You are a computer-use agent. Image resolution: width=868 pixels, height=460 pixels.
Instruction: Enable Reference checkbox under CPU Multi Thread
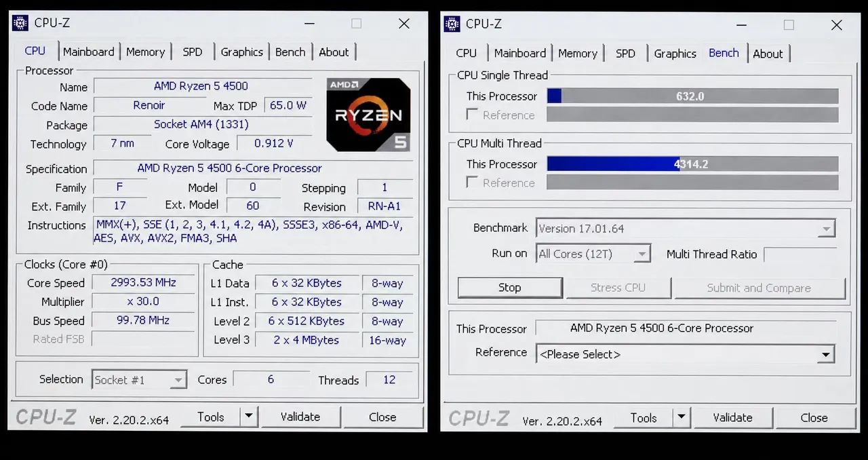tap(472, 183)
